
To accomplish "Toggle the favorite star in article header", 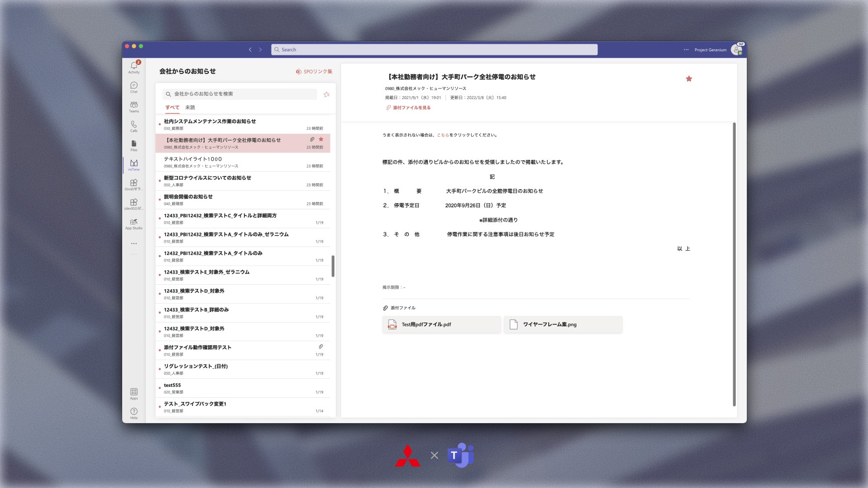I will pos(689,78).
